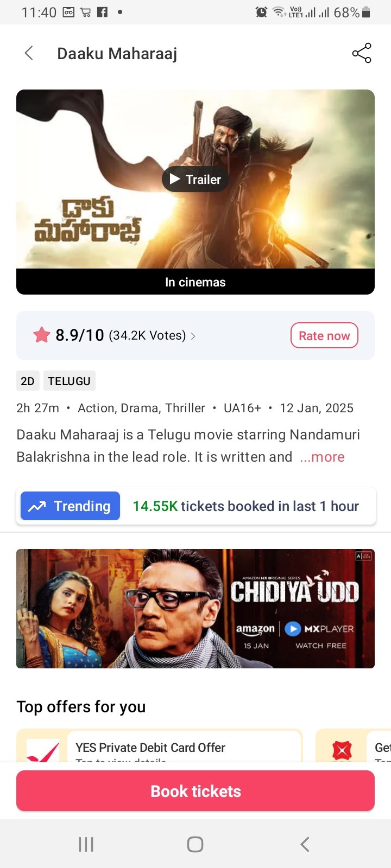The height and width of the screenshot is (868, 391).
Task: Open YES Private Debit Card Offer
Action: point(150,748)
